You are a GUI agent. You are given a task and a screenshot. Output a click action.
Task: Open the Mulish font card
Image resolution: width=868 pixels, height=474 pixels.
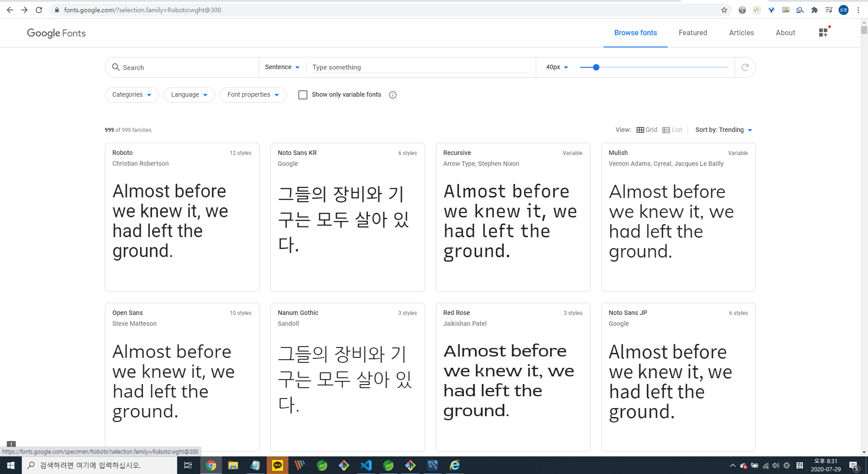point(679,217)
